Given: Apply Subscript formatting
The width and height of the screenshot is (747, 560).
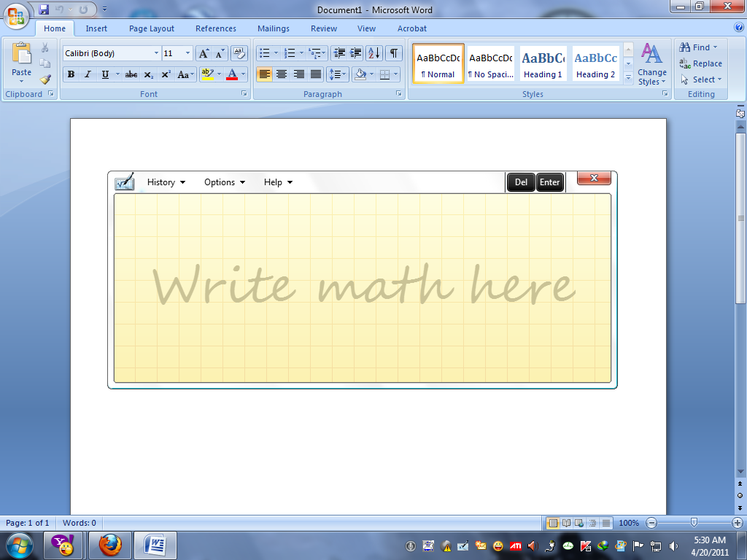Looking at the screenshot, I should point(149,75).
